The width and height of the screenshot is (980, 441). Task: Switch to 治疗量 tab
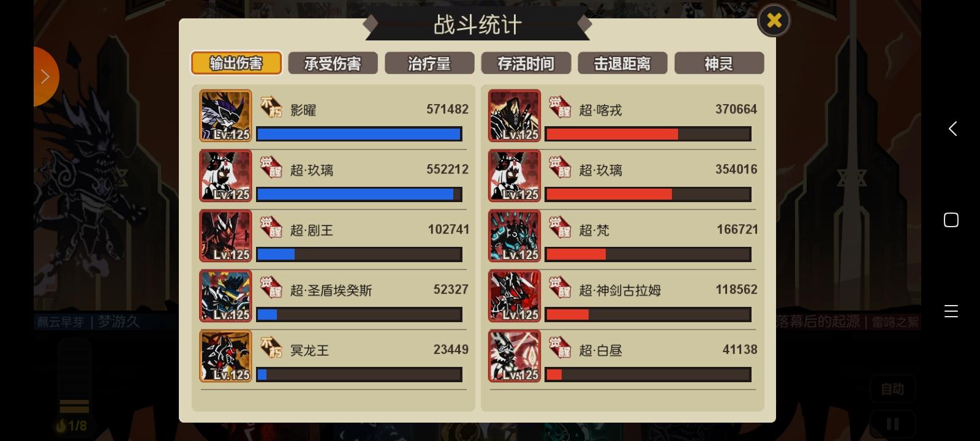pyautogui.click(x=429, y=63)
